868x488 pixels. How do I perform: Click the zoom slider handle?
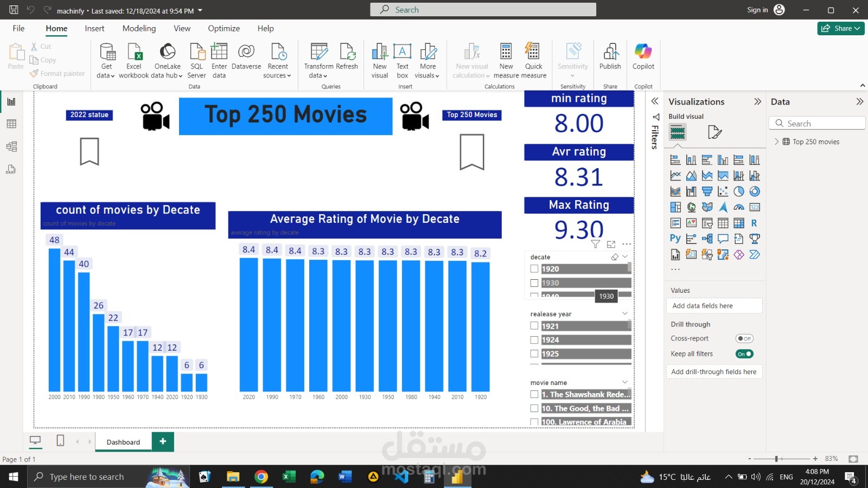[776, 459]
